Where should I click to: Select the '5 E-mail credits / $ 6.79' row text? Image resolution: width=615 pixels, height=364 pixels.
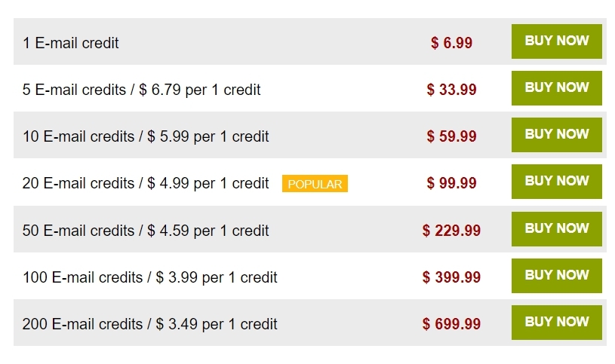(142, 90)
